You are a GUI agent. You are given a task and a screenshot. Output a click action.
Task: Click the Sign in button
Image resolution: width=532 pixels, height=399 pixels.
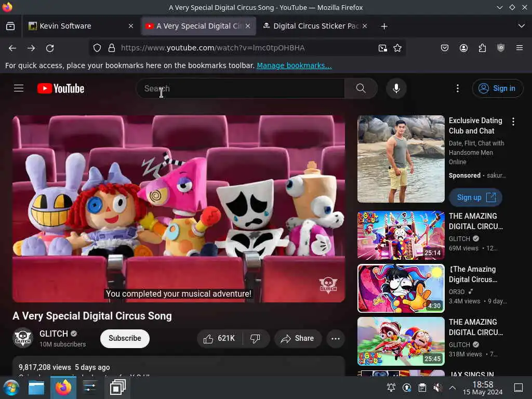497,88
